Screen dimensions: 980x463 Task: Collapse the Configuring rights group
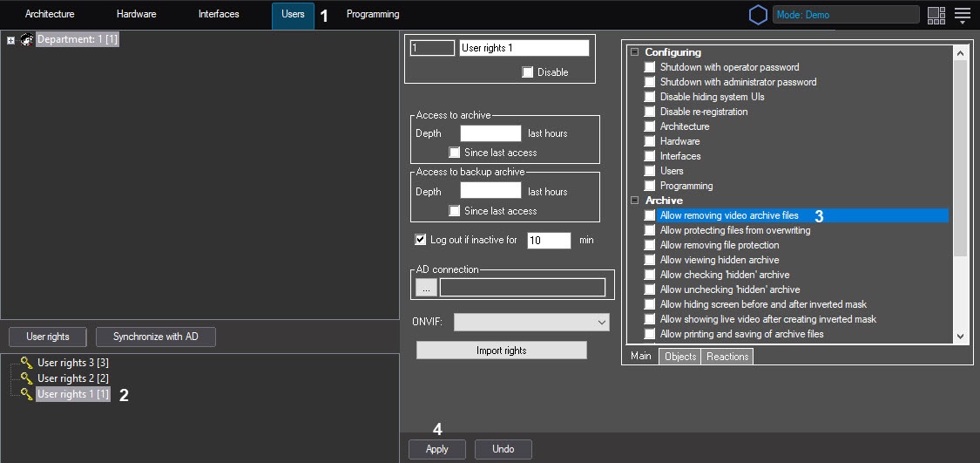[634, 52]
